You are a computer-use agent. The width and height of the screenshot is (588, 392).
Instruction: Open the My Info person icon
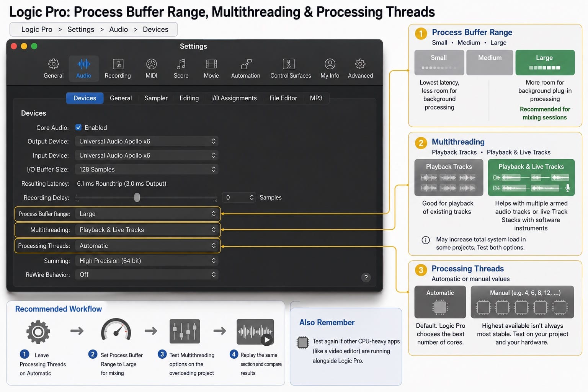pyautogui.click(x=330, y=64)
